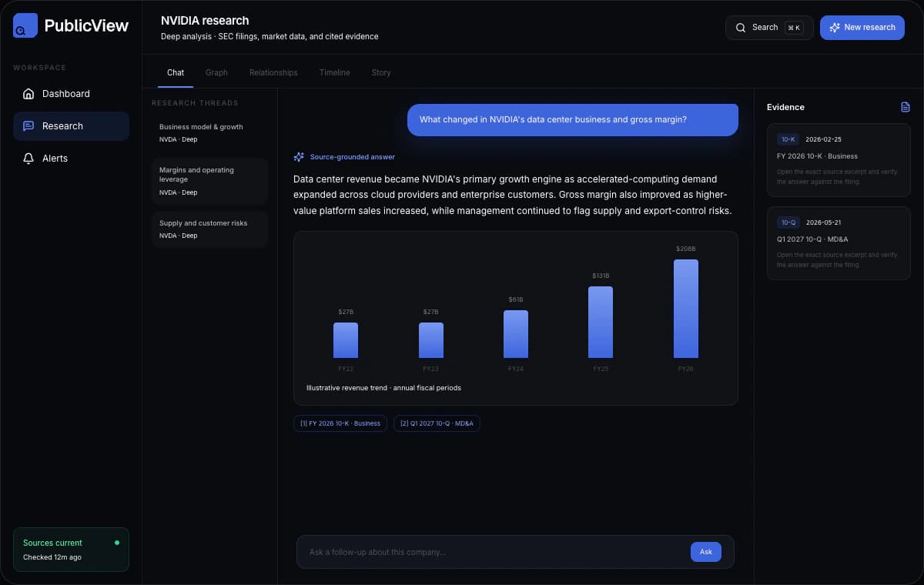Click the 10-Q badge in evidence
This screenshot has width=924, height=585.
click(788, 222)
